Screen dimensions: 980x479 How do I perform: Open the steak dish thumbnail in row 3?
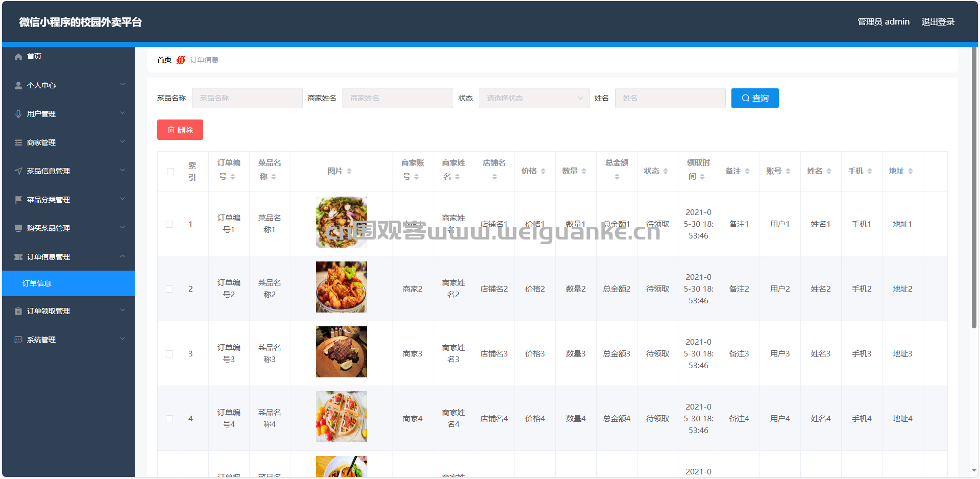[341, 352]
